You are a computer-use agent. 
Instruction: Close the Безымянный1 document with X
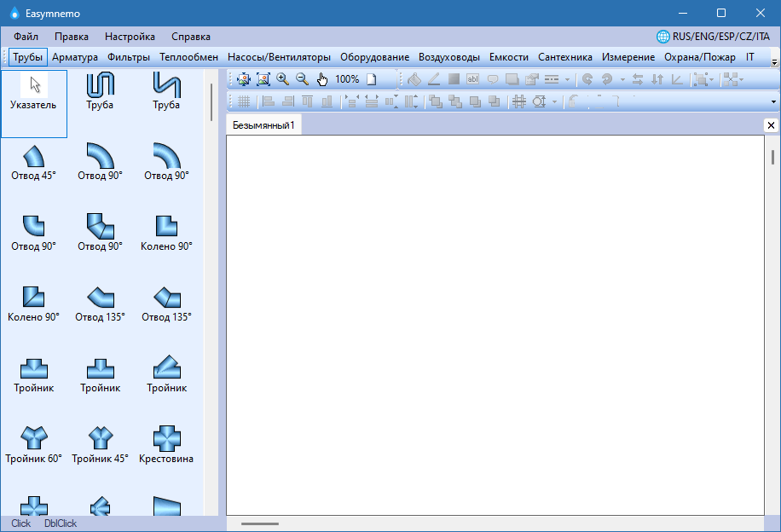coord(771,125)
